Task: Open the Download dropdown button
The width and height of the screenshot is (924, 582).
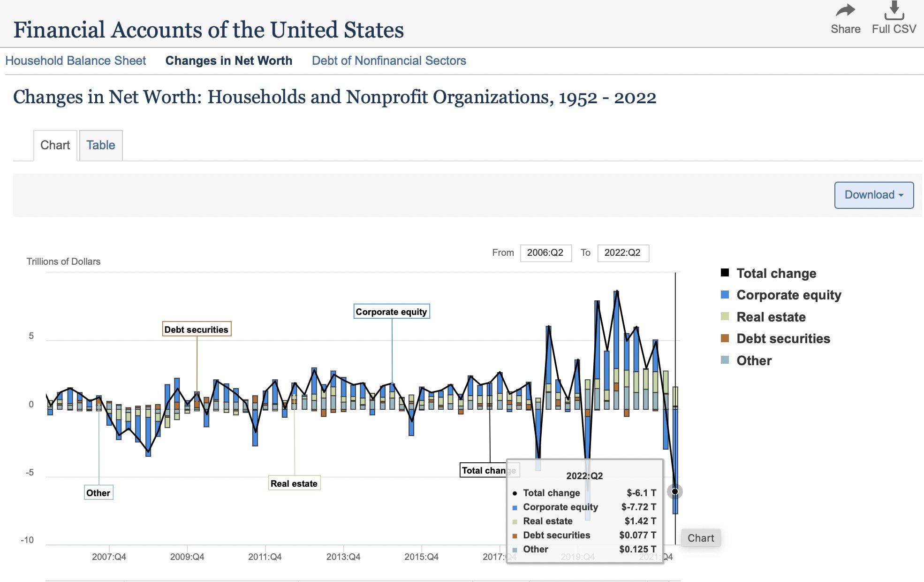Action: (x=873, y=195)
